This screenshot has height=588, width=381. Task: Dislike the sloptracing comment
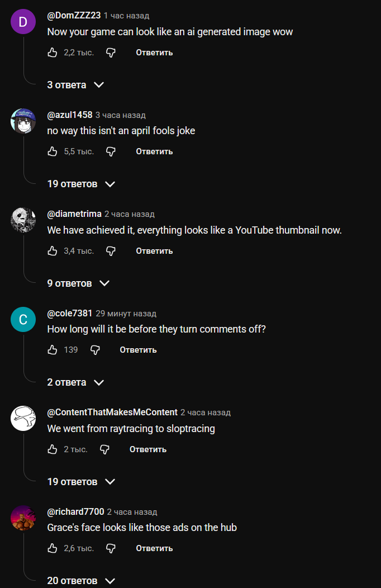[x=104, y=449]
